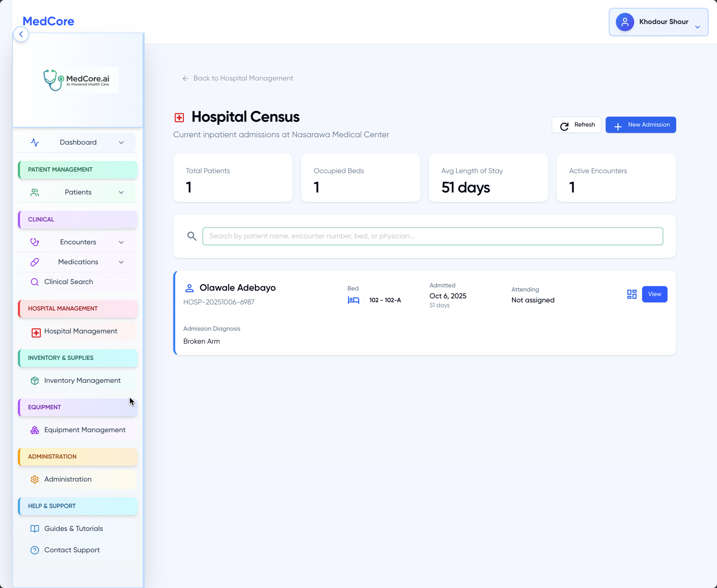This screenshot has height=588, width=717.
Task: Focus the patient search input field
Action: tap(432, 236)
